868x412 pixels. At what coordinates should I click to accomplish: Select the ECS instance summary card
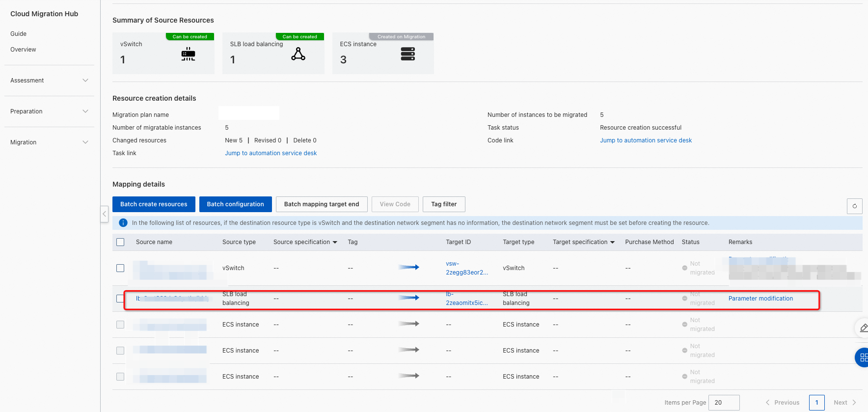click(383, 54)
